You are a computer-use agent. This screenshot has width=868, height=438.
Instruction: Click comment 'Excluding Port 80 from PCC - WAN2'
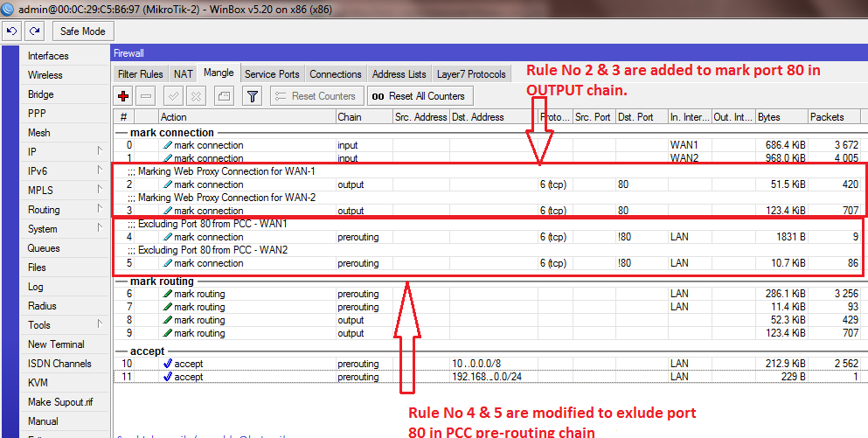coord(213,250)
